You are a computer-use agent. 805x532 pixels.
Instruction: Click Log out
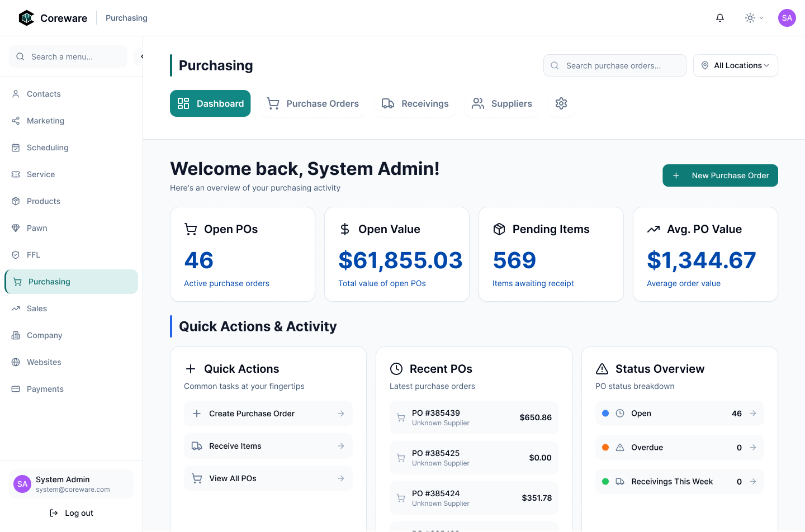click(x=72, y=513)
